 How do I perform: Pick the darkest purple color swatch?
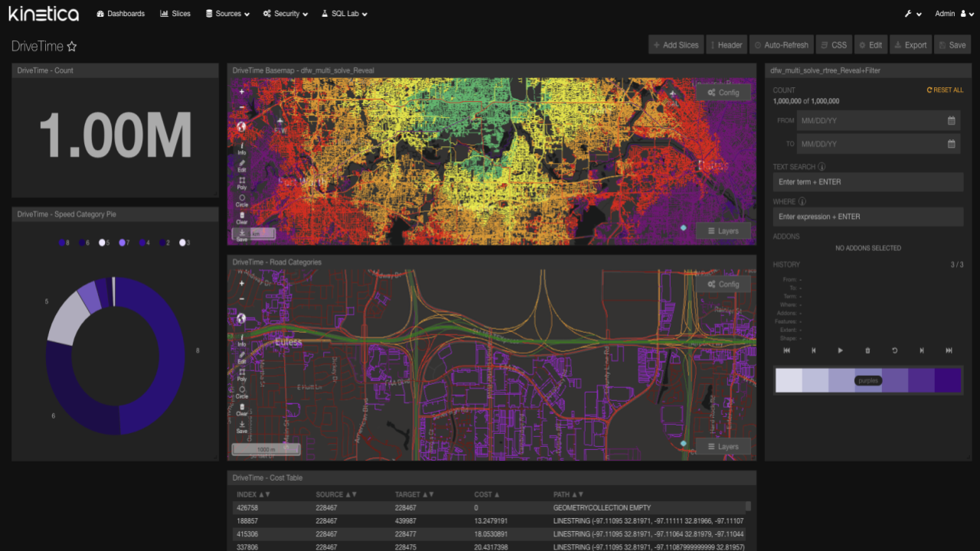(x=948, y=380)
